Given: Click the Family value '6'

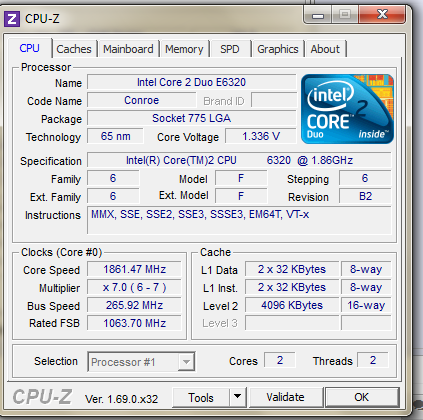Looking at the screenshot, I should [x=113, y=178].
